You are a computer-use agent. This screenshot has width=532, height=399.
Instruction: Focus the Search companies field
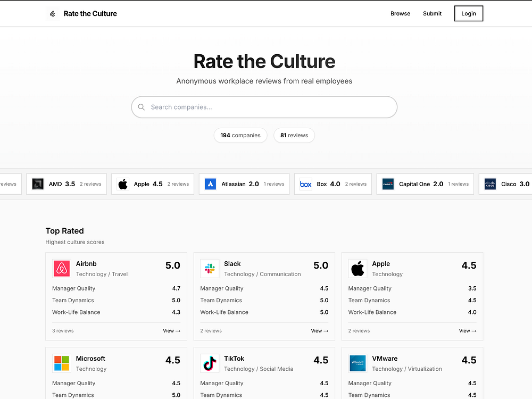(x=264, y=107)
